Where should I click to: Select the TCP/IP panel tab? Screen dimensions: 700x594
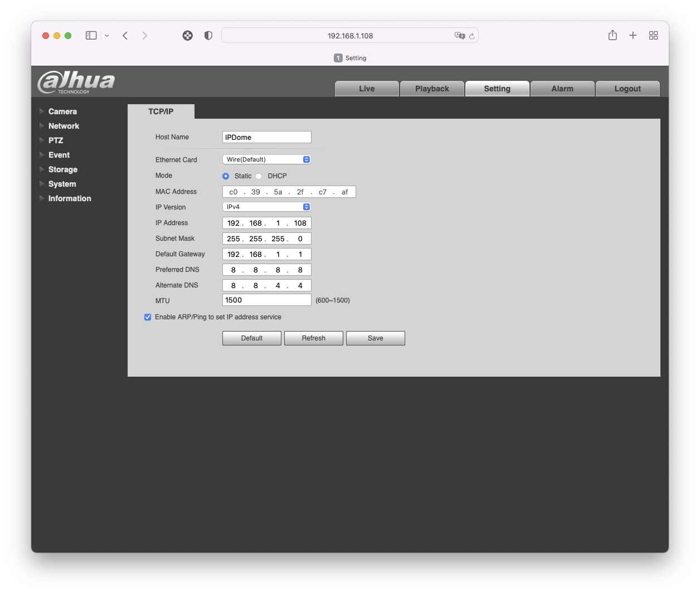pyautogui.click(x=161, y=111)
